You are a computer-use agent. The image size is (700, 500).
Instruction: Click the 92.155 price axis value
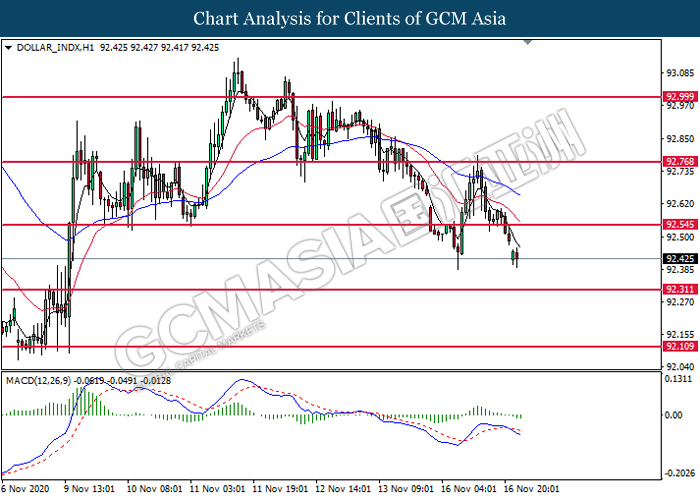coord(680,334)
